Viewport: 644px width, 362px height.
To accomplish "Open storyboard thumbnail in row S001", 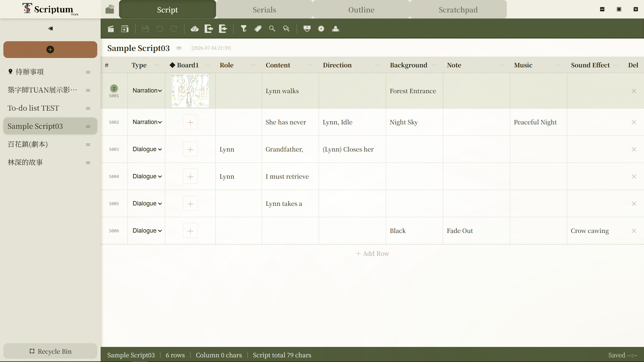I will pyautogui.click(x=190, y=90).
